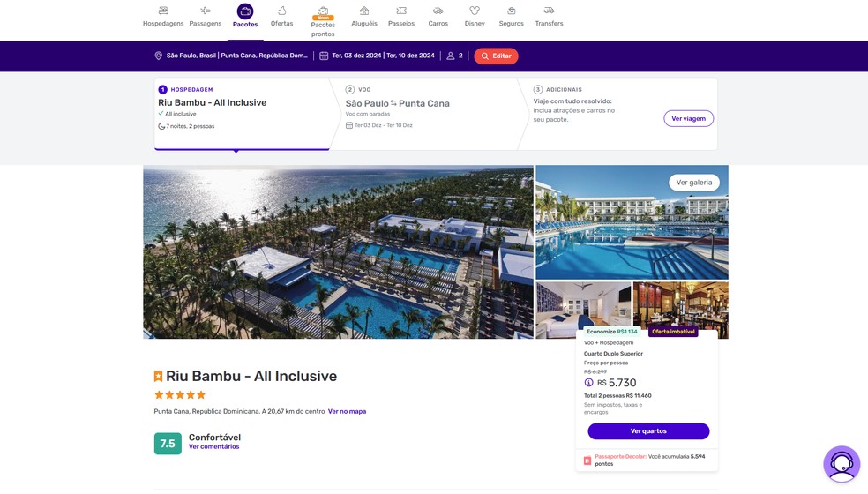This screenshot has height=494, width=868.
Task: Click the Seguros insurance icon
Action: [512, 11]
